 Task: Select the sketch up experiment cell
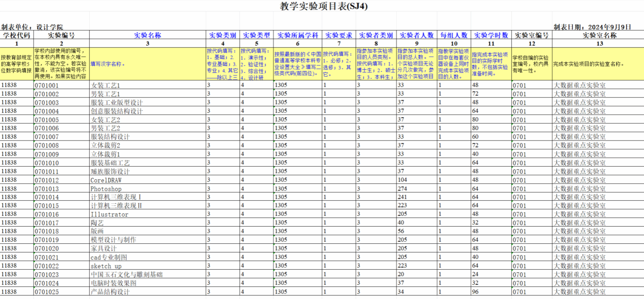[x=106, y=266]
